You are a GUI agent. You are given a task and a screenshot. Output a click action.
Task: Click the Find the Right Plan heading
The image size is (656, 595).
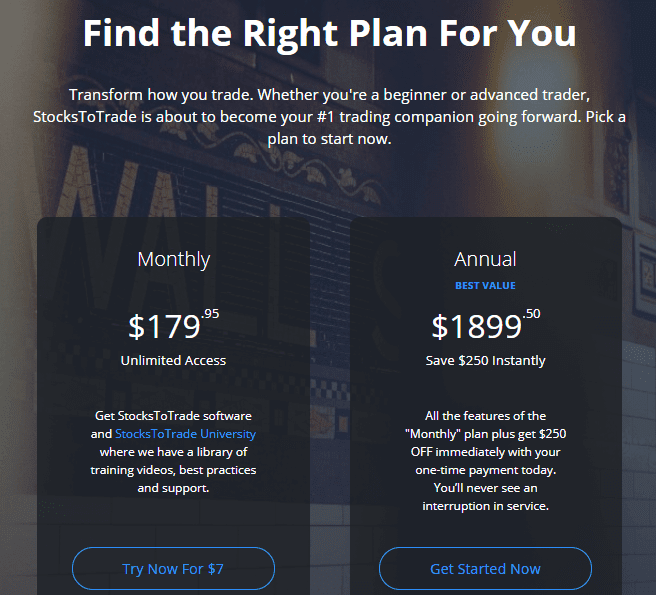pyautogui.click(x=329, y=34)
